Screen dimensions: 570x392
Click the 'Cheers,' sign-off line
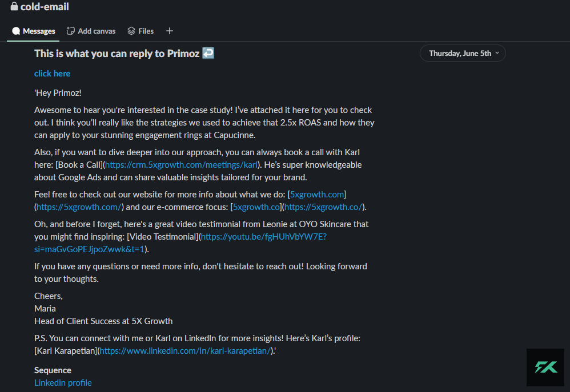tap(49, 296)
